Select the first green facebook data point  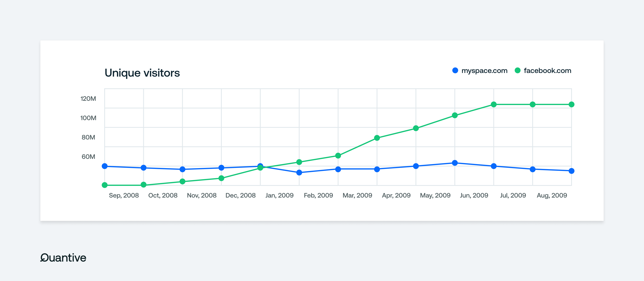tap(105, 185)
